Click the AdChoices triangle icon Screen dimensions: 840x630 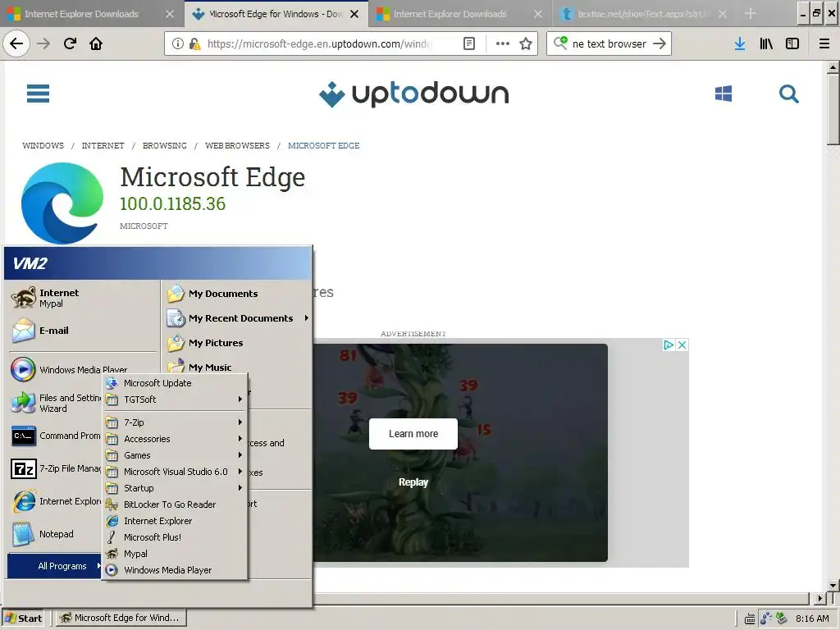pos(669,345)
